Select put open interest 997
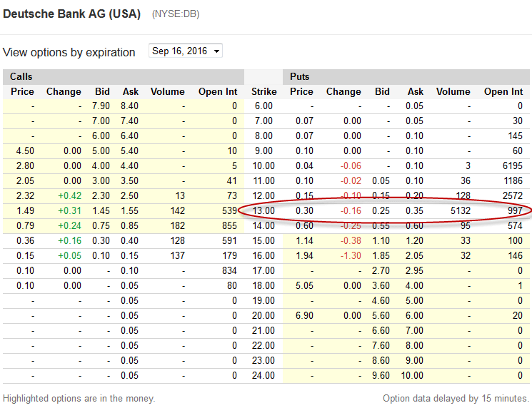532x408 pixels. click(x=515, y=211)
